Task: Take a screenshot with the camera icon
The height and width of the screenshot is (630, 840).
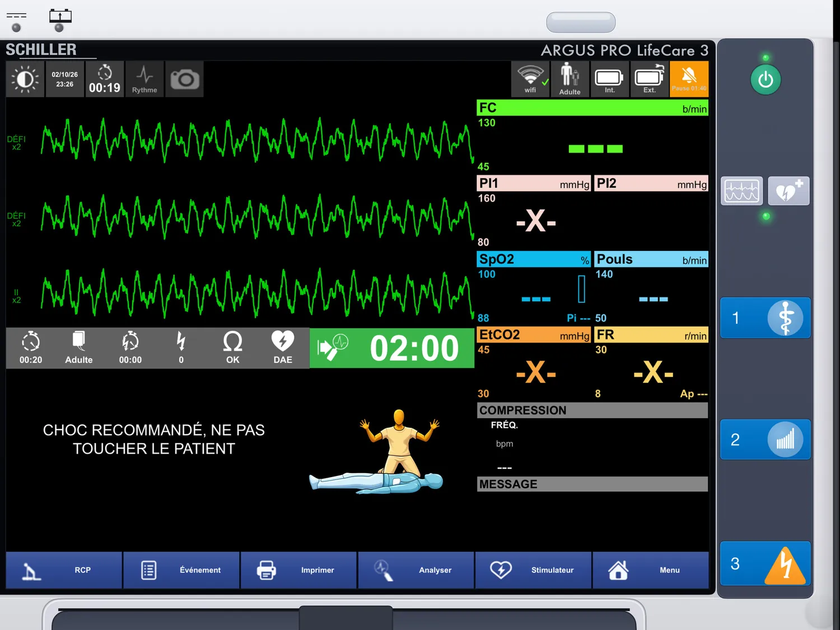Action: (x=185, y=80)
